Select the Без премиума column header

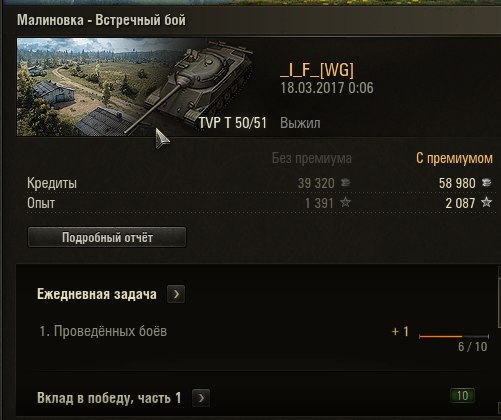(312, 158)
